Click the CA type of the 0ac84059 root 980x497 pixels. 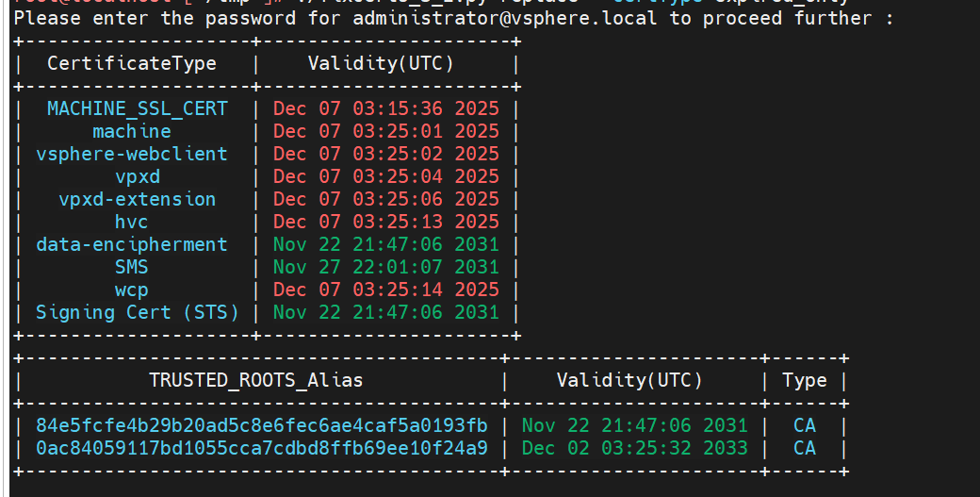pyautogui.click(x=804, y=448)
